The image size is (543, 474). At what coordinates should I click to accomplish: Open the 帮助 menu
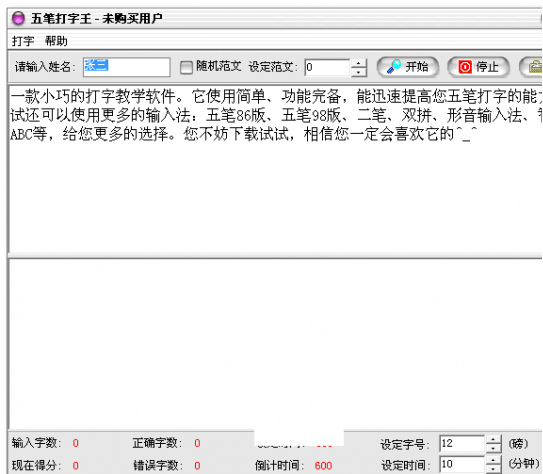point(56,41)
